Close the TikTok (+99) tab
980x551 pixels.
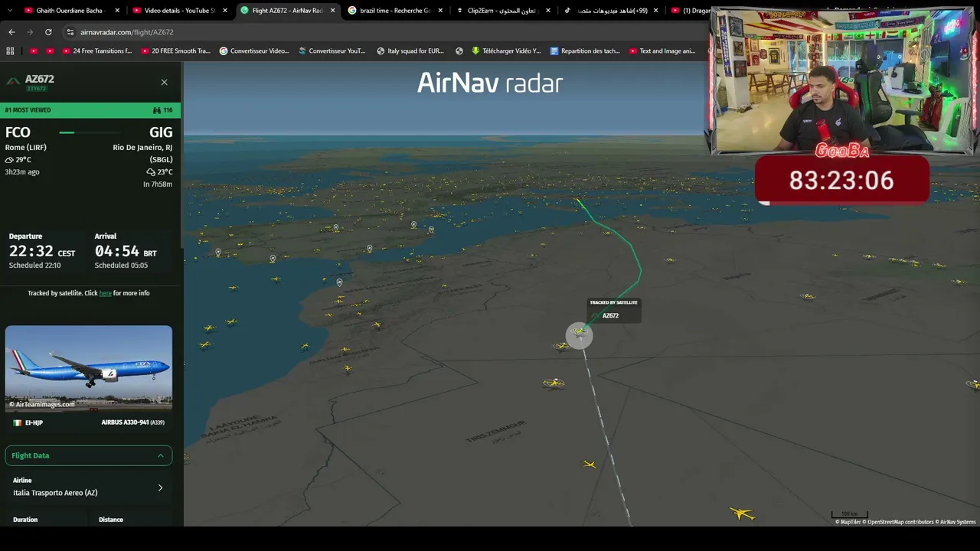[656, 11]
